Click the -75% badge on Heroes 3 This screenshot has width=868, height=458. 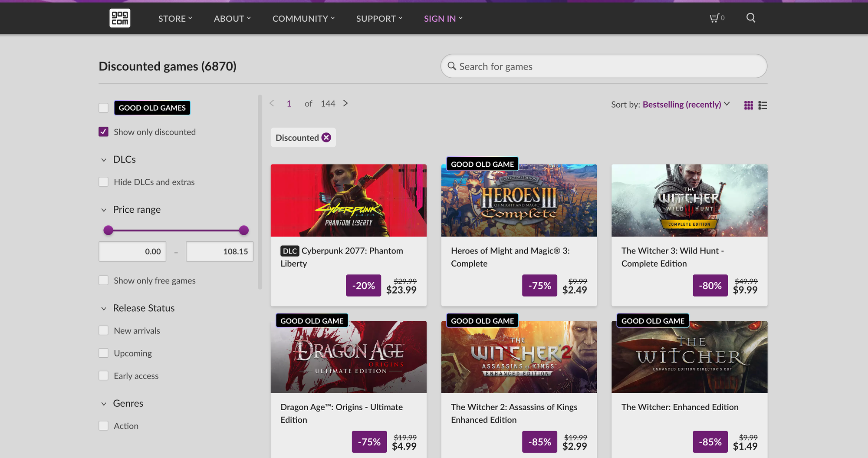coord(539,286)
